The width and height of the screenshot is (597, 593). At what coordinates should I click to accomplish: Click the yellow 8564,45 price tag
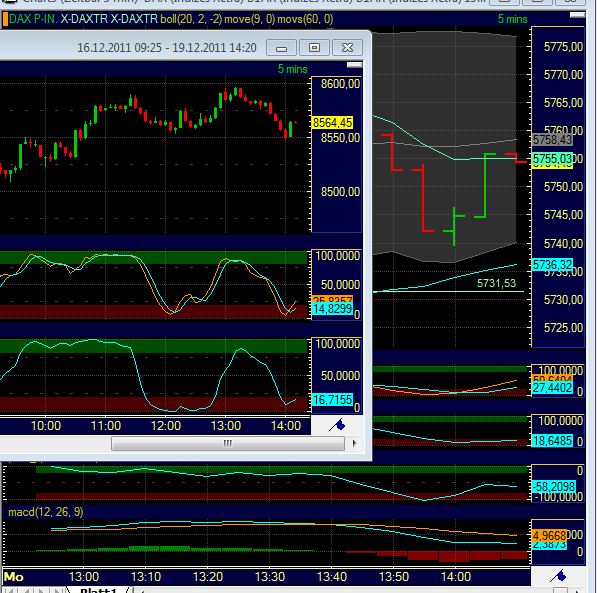[x=332, y=123]
